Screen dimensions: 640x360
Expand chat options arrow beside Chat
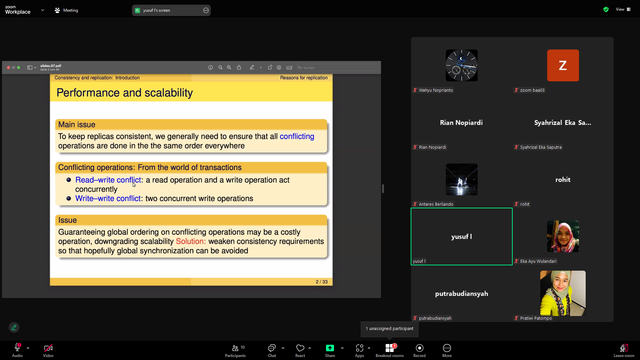pyautogui.click(x=283, y=348)
